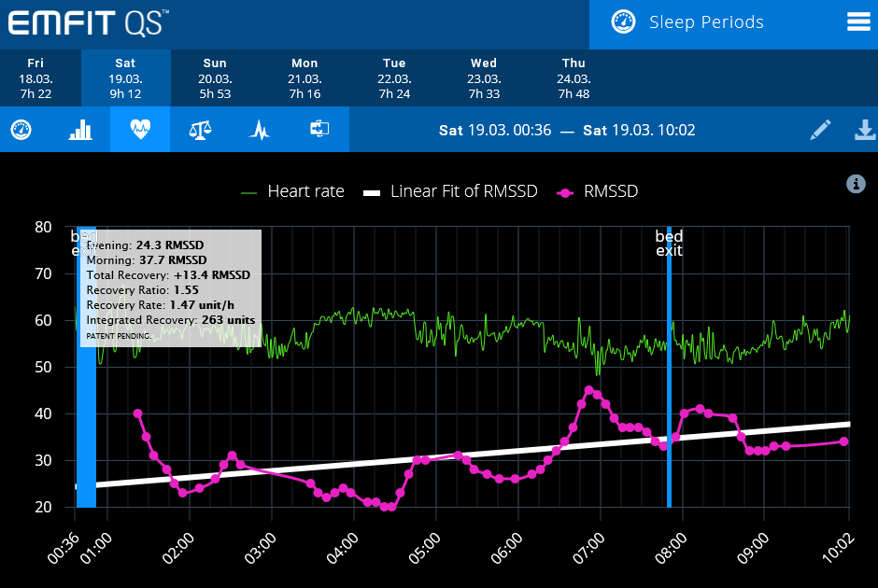
Task: Download the sleep period data
Action: (865, 130)
